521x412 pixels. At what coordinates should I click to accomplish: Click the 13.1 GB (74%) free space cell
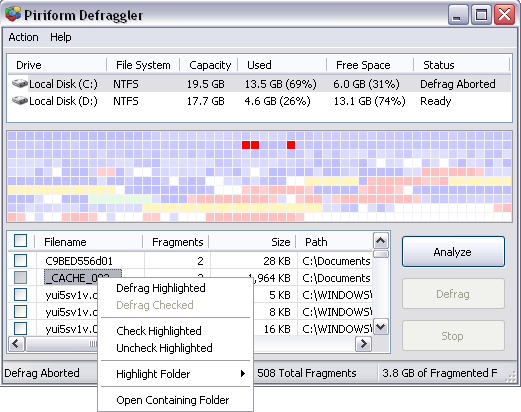pyautogui.click(x=370, y=101)
